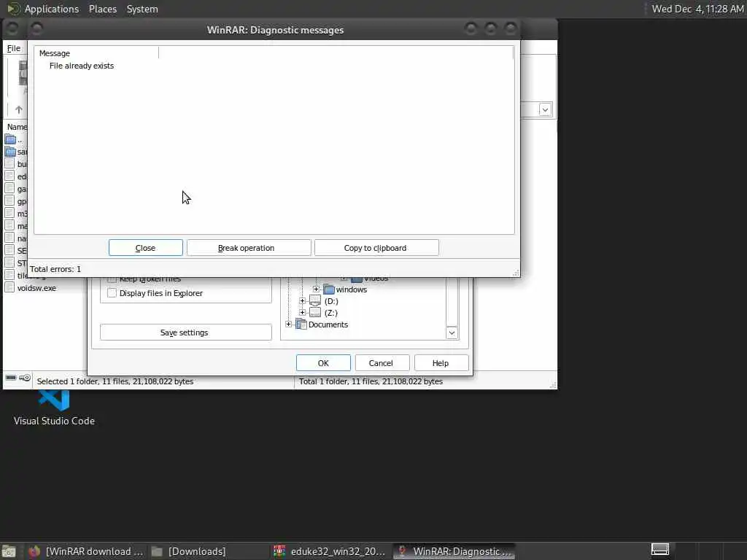Select voidsw.exe in the file list
This screenshot has height=560, width=747.
[x=36, y=288]
